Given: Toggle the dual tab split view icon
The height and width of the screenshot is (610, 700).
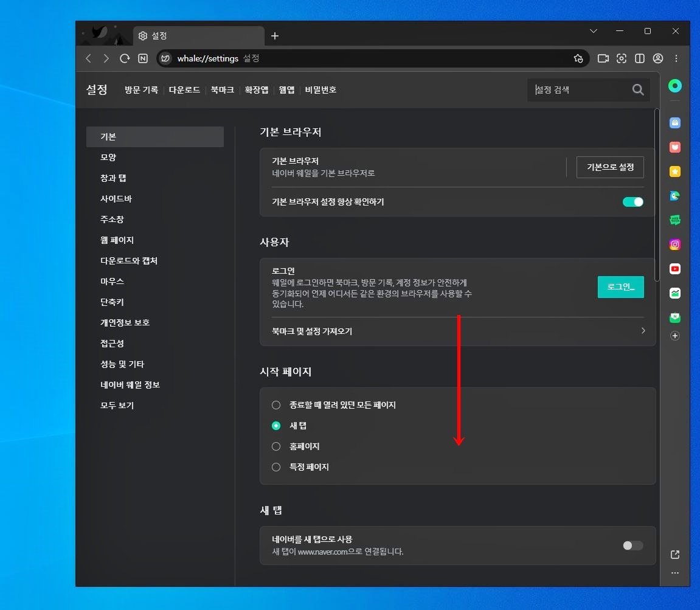Looking at the screenshot, I should [x=640, y=58].
